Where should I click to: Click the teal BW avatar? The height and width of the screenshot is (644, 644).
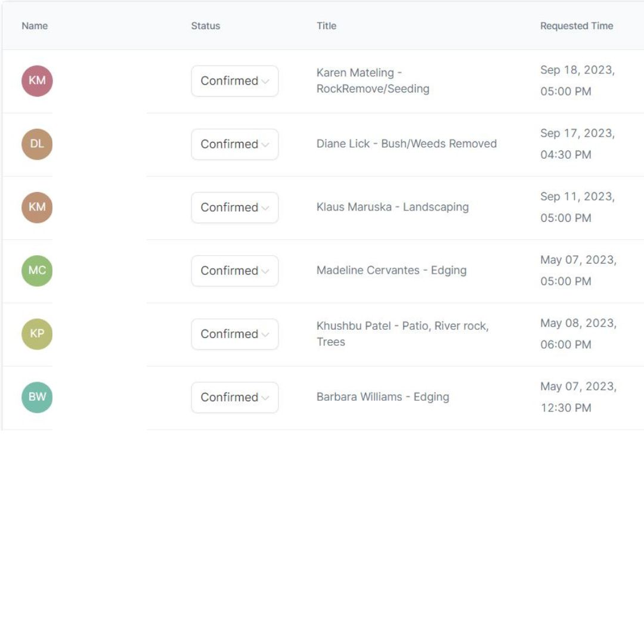click(37, 397)
